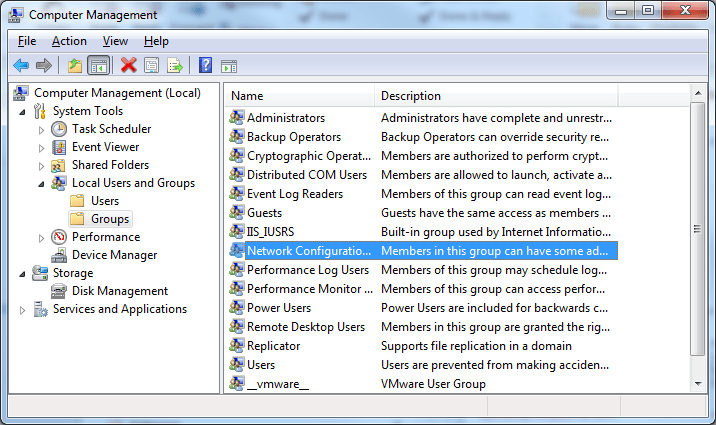
Task: Click the System Tools icon
Action: 40,111
